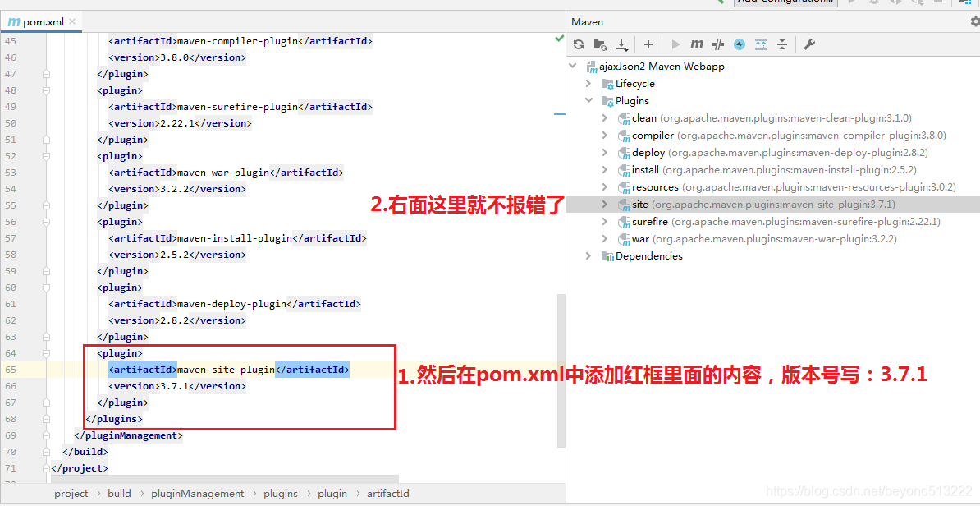Run the selected Maven goal with the play button

[x=676, y=44]
